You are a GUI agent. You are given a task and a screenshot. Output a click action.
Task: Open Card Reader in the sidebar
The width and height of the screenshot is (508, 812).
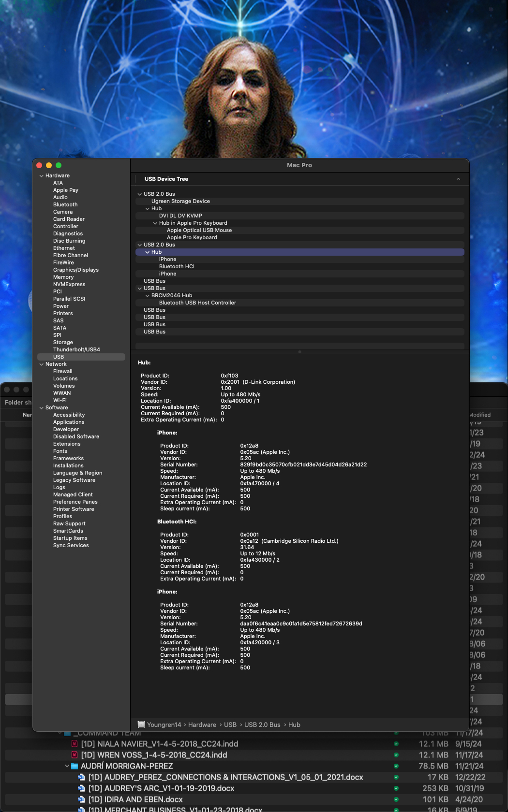[69, 219]
